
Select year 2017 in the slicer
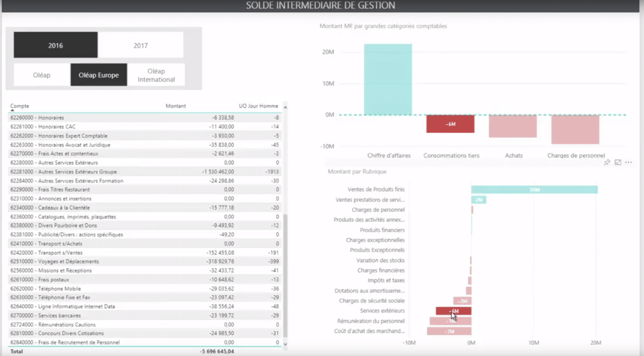click(141, 45)
